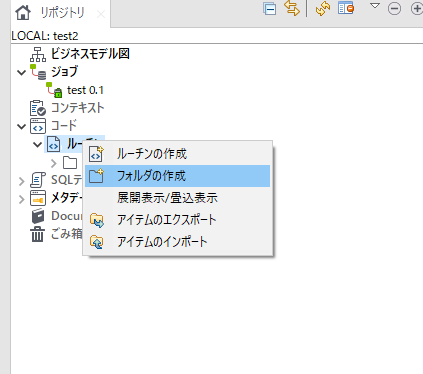Click the Documentation book icon
The height and width of the screenshot is (374, 423).
(x=38, y=216)
